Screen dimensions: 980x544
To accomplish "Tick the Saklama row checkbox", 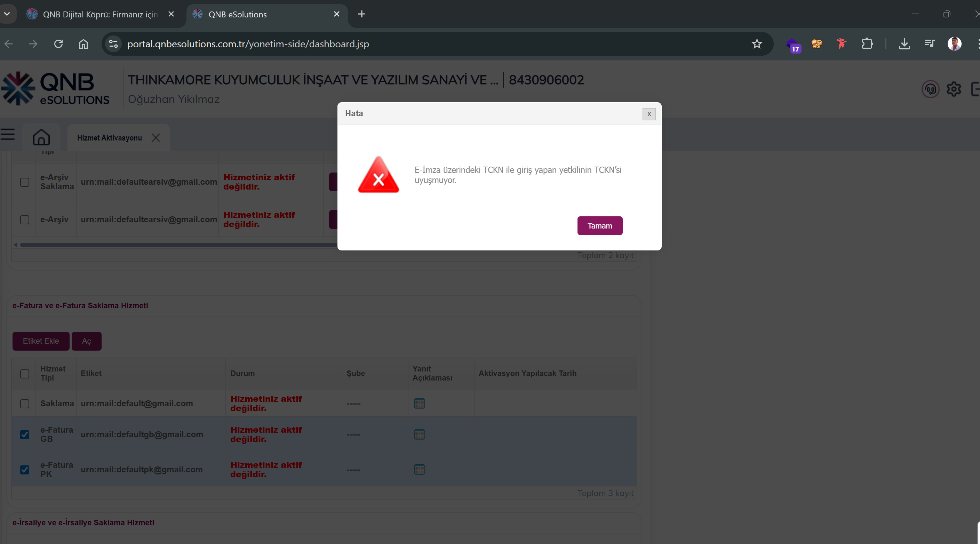I will 25,403.
